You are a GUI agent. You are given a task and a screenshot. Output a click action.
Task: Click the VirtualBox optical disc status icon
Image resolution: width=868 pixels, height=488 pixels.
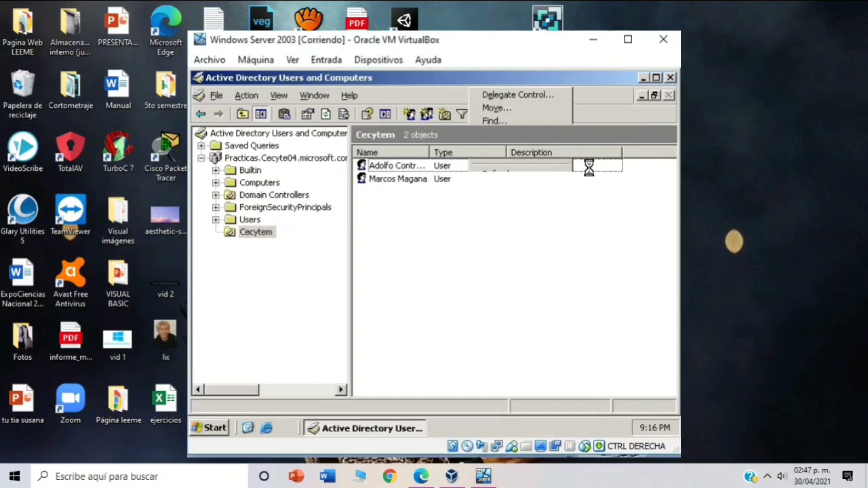[467, 446]
